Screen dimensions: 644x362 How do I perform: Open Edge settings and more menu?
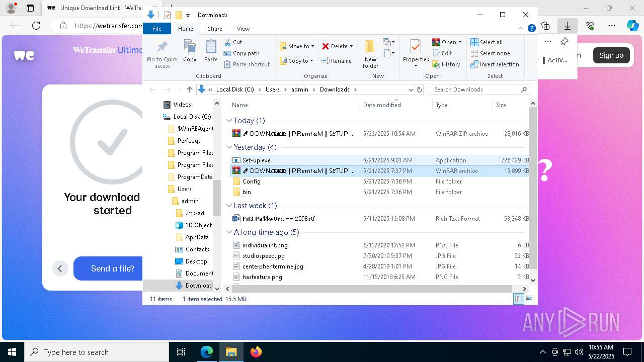(x=612, y=26)
